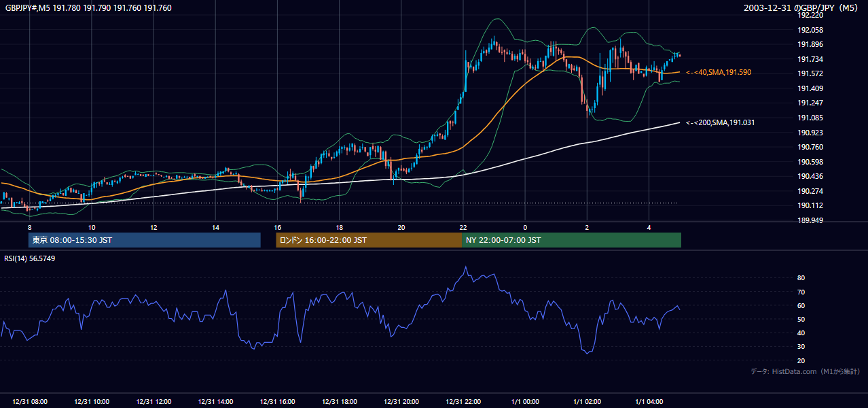Image resolution: width=868 pixels, height=408 pixels.
Task: Click hour tick '14' under the price chart
Action: [x=215, y=227]
